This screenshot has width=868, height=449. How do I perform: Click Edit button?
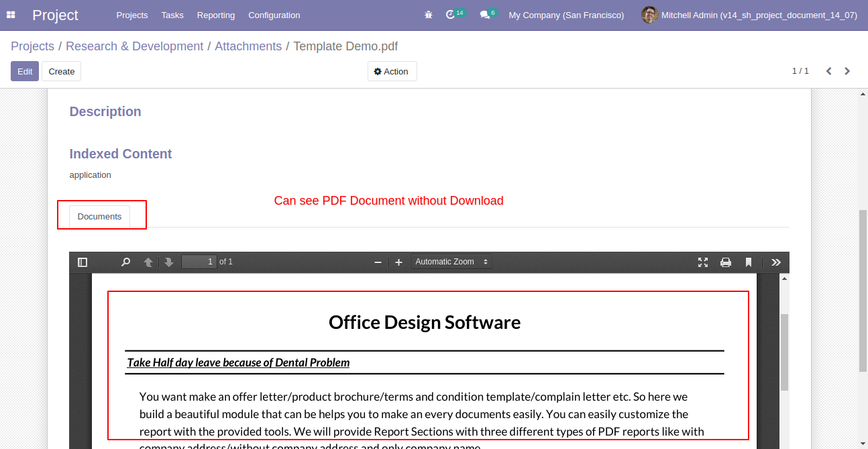(x=25, y=71)
